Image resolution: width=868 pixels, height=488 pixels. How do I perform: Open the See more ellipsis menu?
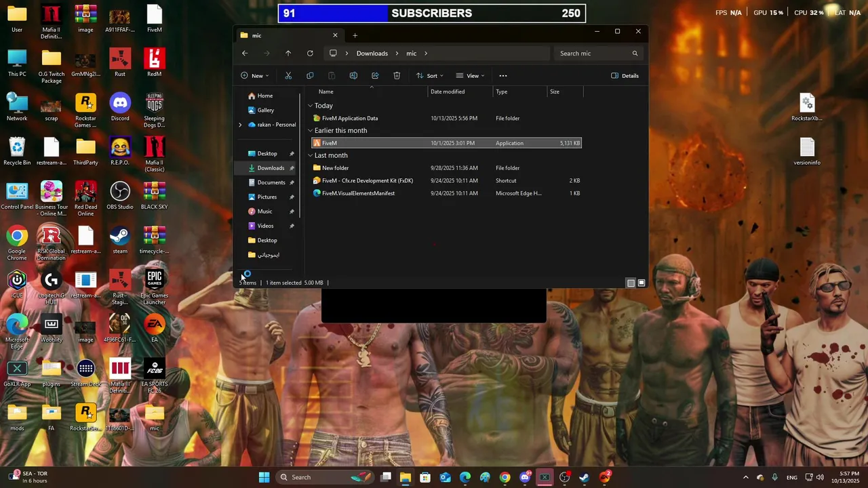pos(502,76)
